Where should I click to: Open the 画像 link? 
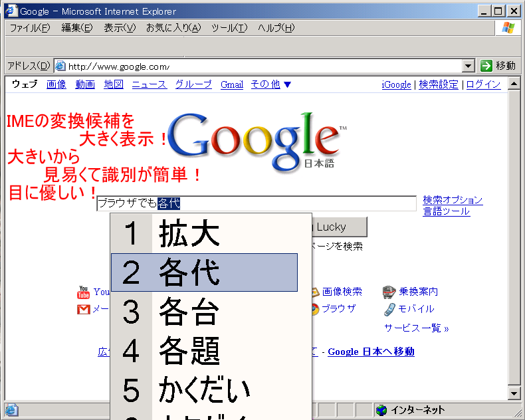point(56,84)
